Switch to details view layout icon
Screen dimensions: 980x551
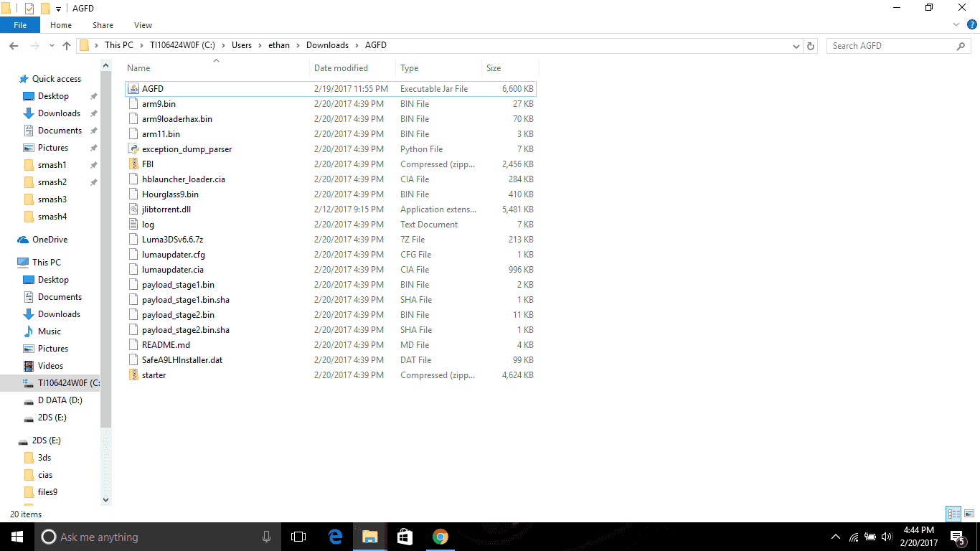tap(953, 514)
